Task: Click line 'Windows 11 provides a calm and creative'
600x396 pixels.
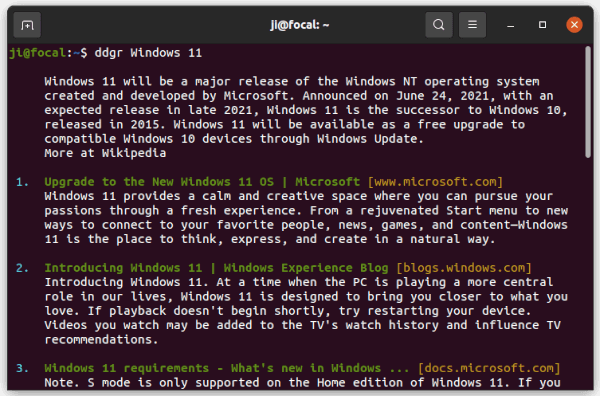Action: coord(299,196)
